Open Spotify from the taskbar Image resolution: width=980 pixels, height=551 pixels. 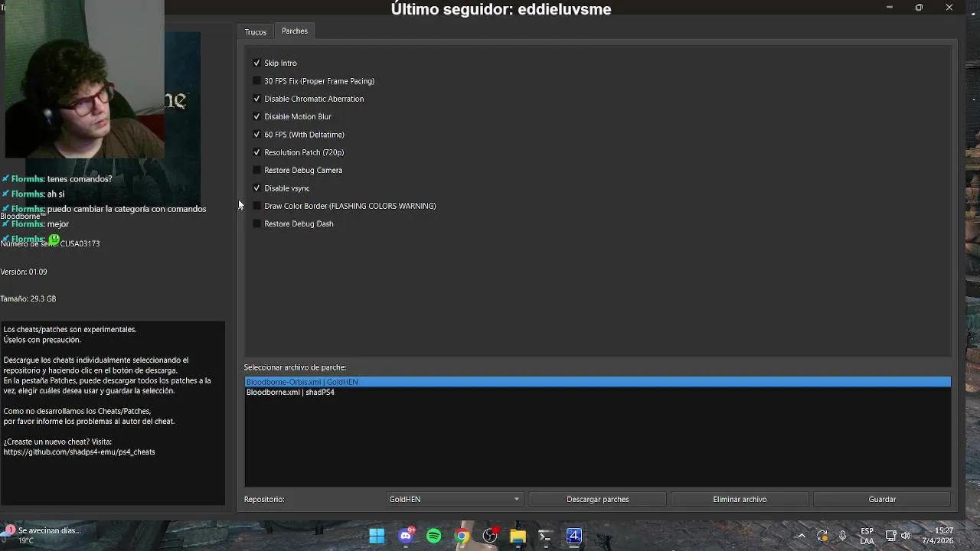point(434,536)
